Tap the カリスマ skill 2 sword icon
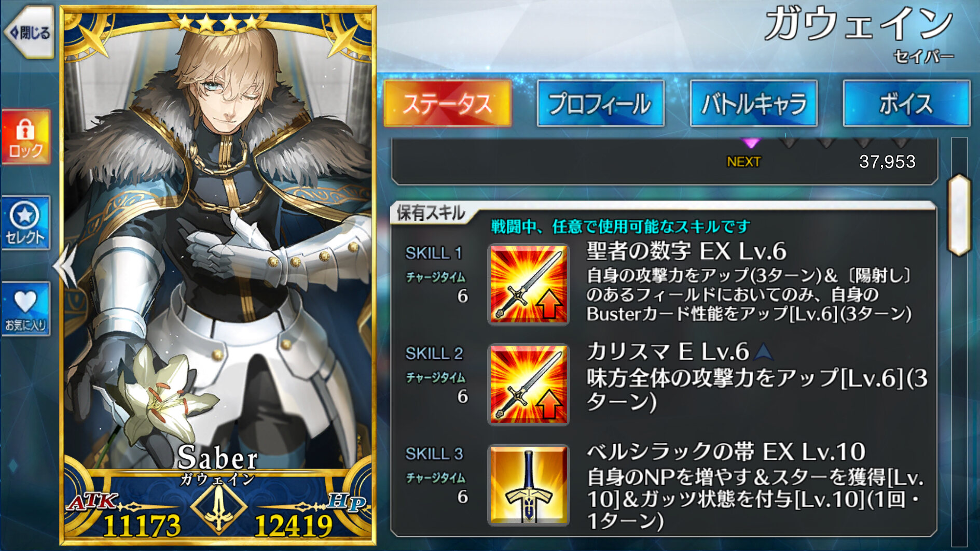 tap(528, 384)
